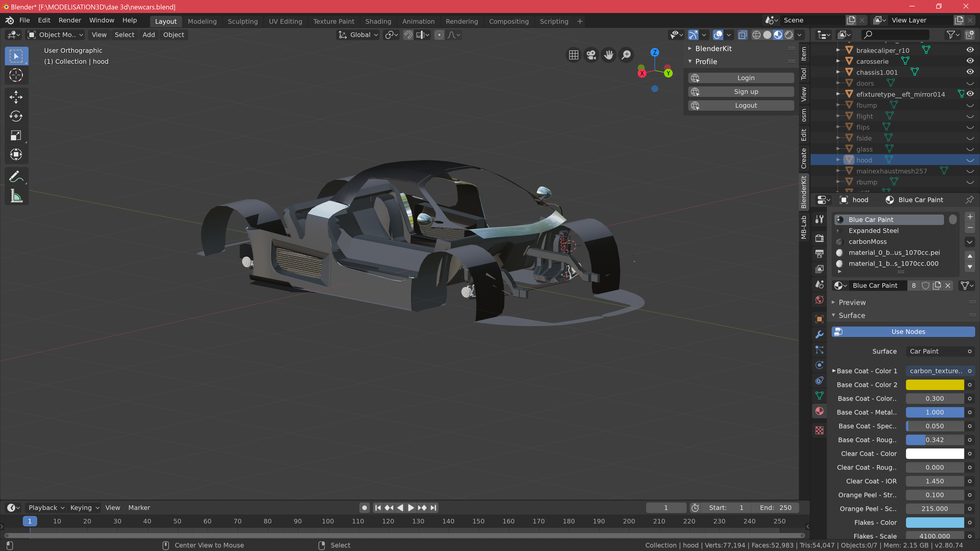Hide the chassis1.001 object in the outliner
Image resolution: width=980 pixels, height=551 pixels.
tap(970, 72)
